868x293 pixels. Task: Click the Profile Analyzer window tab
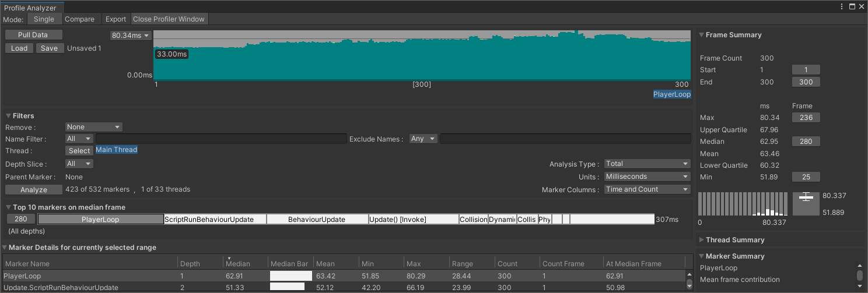point(32,7)
